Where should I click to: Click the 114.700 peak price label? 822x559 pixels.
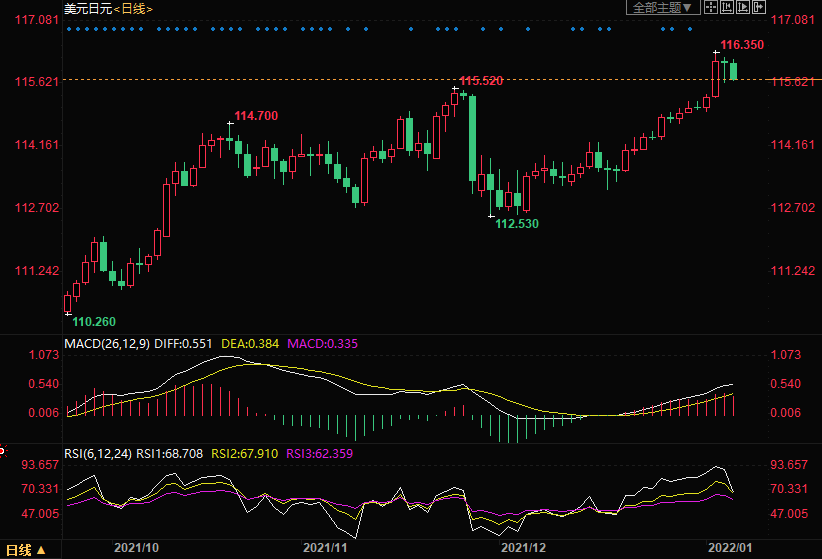(256, 116)
